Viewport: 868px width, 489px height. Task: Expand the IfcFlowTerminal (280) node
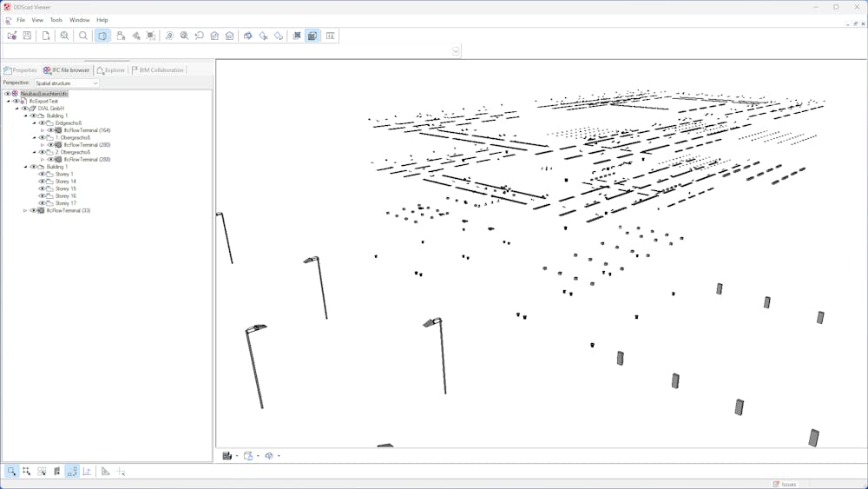43,144
